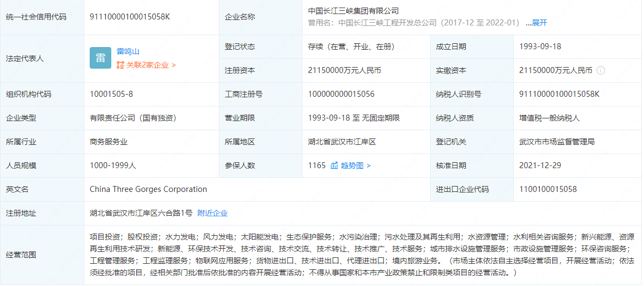Click the 法定代表人 label cell
Image resolution: width=644 pixels, height=286 pixels.
(42, 59)
